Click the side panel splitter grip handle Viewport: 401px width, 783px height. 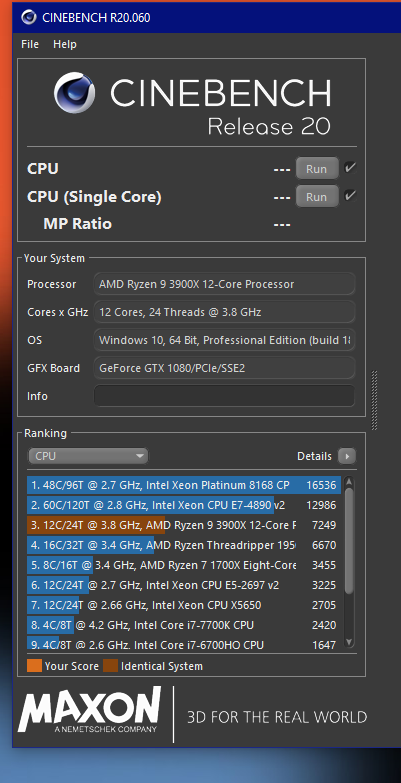375,399
